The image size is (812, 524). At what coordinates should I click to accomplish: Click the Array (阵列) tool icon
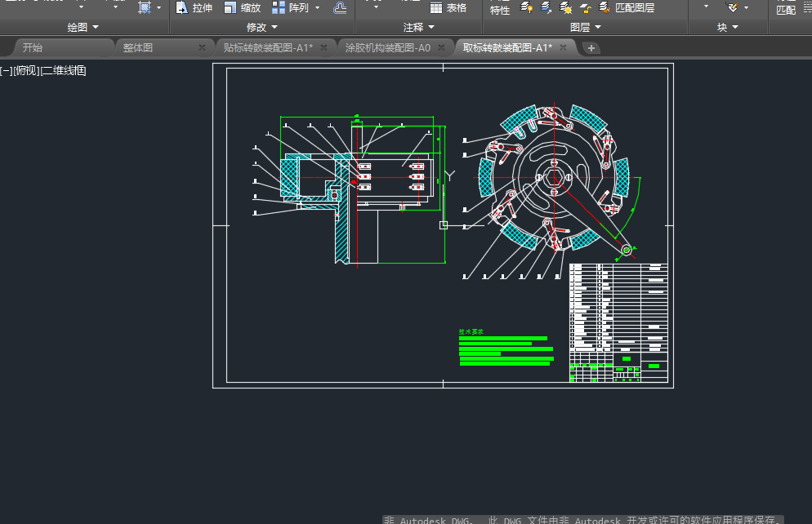point(279,8)
